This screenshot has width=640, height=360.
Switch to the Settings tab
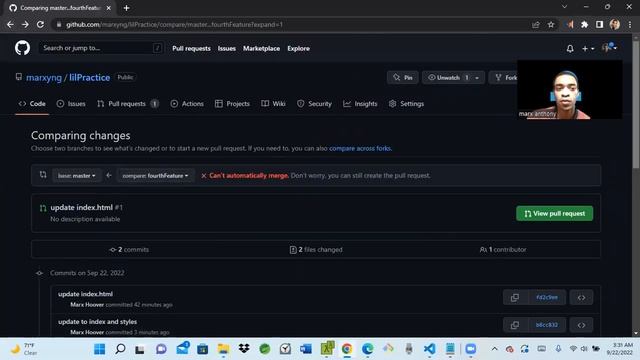pyautogui.click(x=407, y=104)
